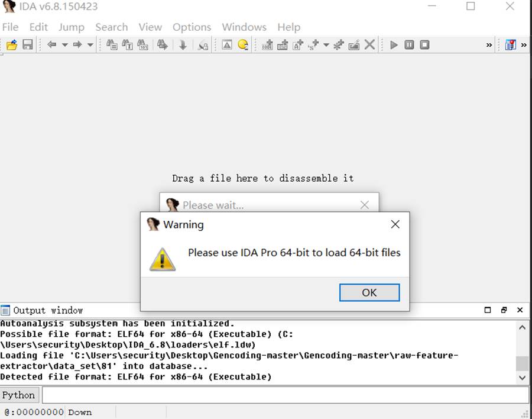The width and height of the screenshot is (532, 419).
Task: Click 'Drag a file here to disassemble it'
Action: tap(263, 178)
